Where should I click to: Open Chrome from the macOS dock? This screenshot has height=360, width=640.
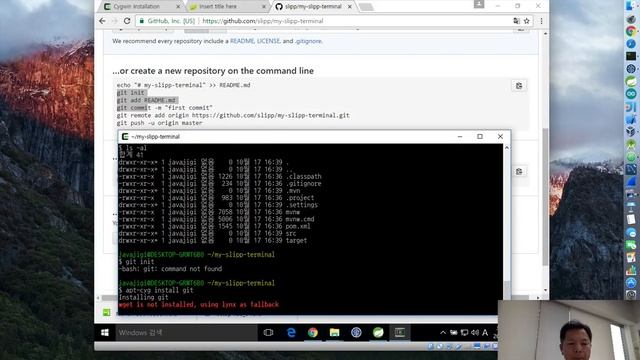coord(631,31)
